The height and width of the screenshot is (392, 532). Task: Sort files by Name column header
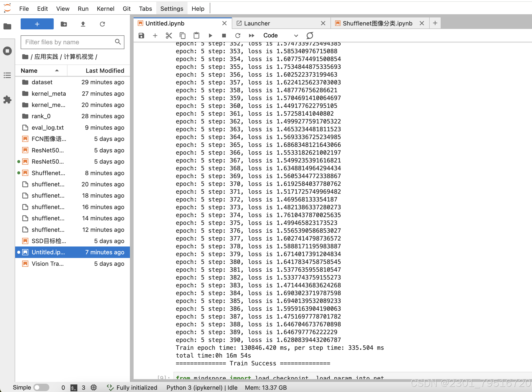(29, 71)
